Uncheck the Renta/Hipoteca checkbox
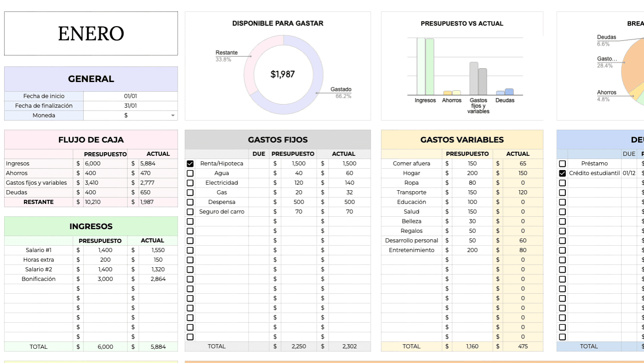Image resolution: width=644 pixels, height=363 pixels. (x=190, y=164)
